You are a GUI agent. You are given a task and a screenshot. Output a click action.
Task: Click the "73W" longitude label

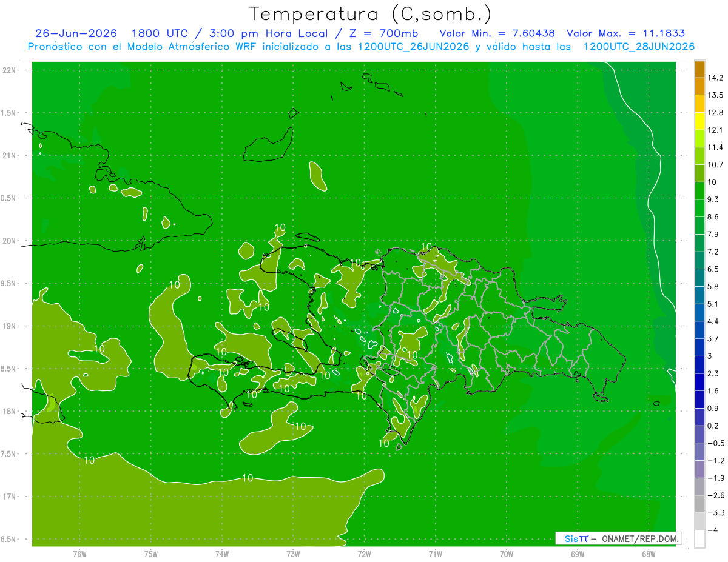[293, 554]
